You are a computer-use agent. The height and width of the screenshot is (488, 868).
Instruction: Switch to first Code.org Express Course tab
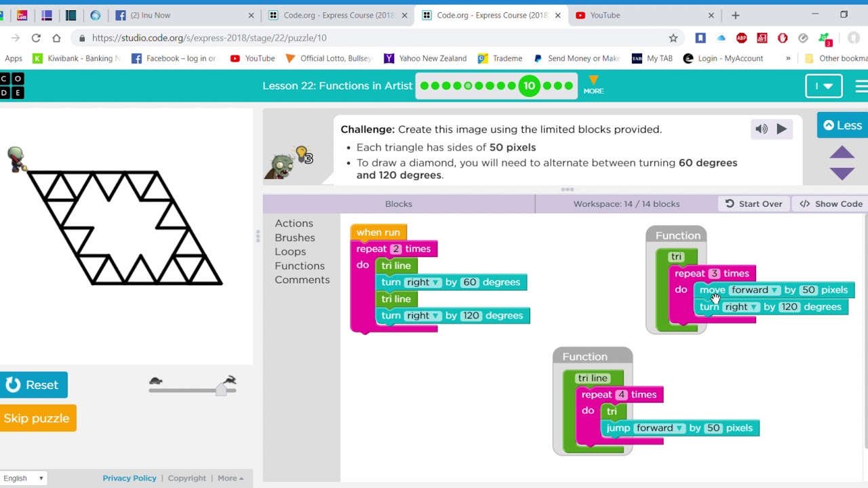tap(338, 15)
